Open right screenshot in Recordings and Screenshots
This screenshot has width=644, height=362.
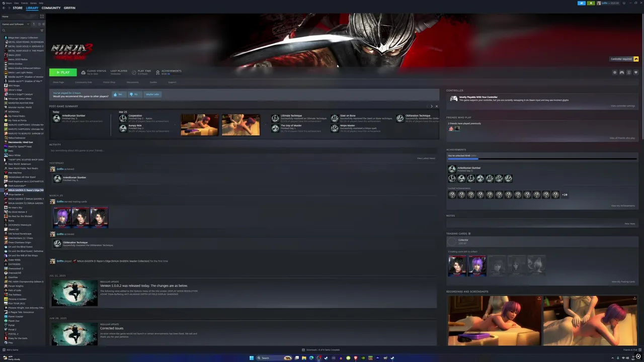pos(590,321)
